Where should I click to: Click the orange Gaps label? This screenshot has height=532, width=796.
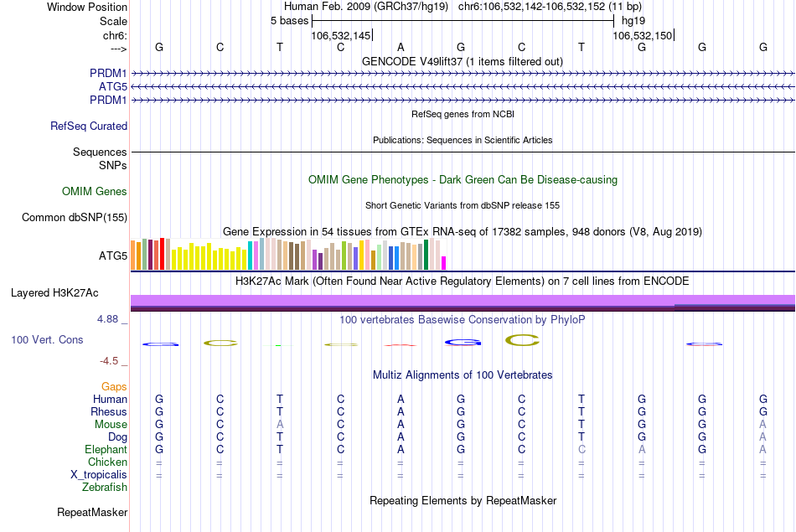pos(114,387)
